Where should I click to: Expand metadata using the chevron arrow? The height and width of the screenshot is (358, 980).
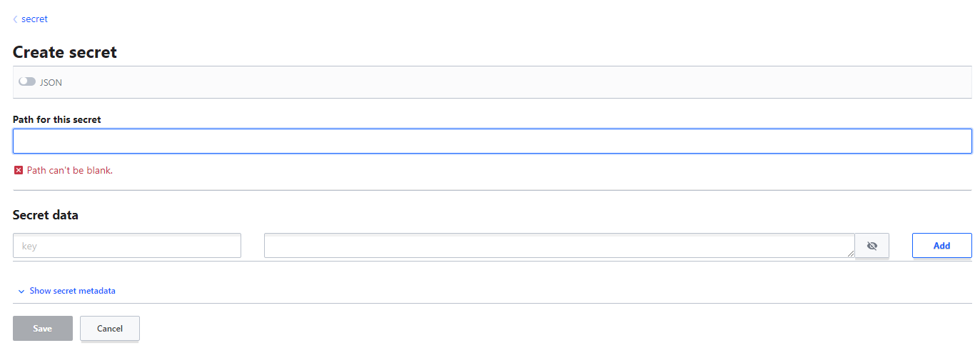coord(21,292)
